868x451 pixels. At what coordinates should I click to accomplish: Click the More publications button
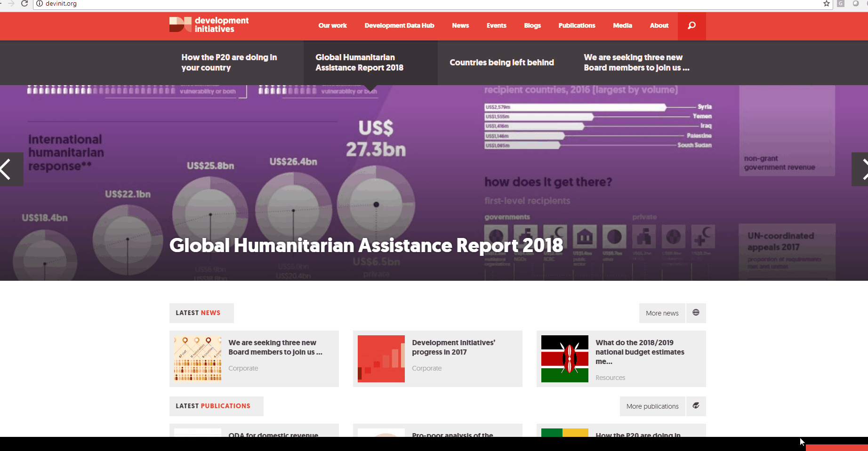(x=652, y=406)
